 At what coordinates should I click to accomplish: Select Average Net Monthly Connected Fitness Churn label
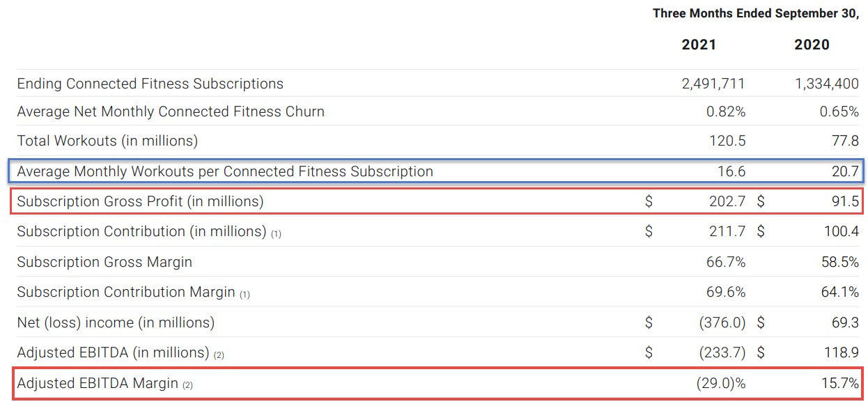click(171, 111)
